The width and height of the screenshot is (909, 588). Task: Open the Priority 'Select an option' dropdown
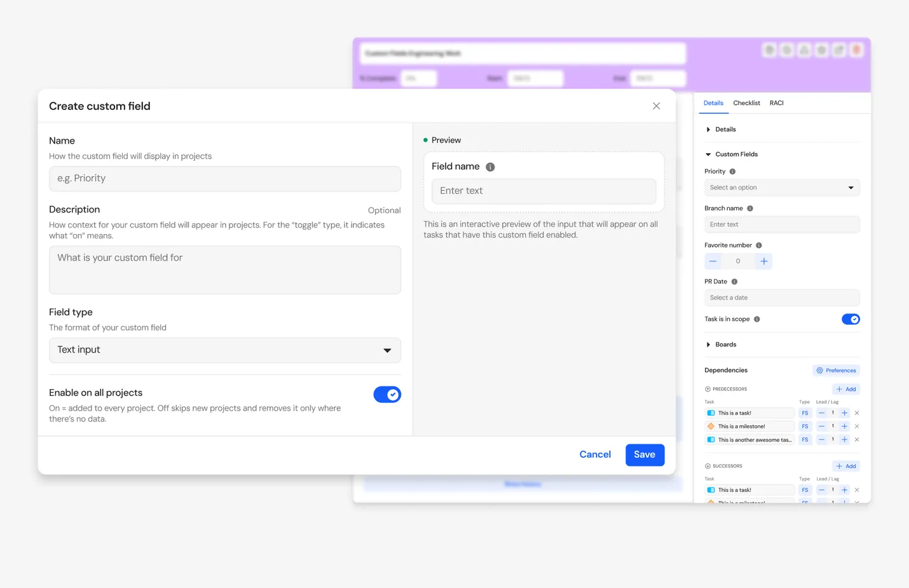point(782,188)
